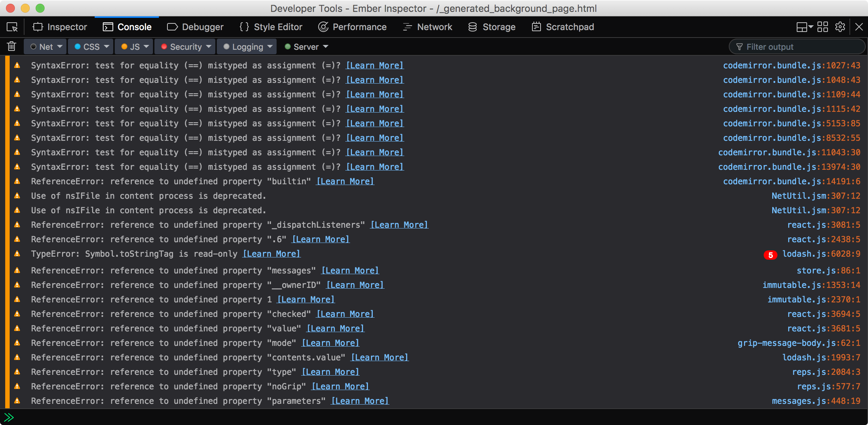Open Learn More for TypeError Symbol.toStringTag
The height and width of the screenshot is (425, 868).
coord(272,254)
